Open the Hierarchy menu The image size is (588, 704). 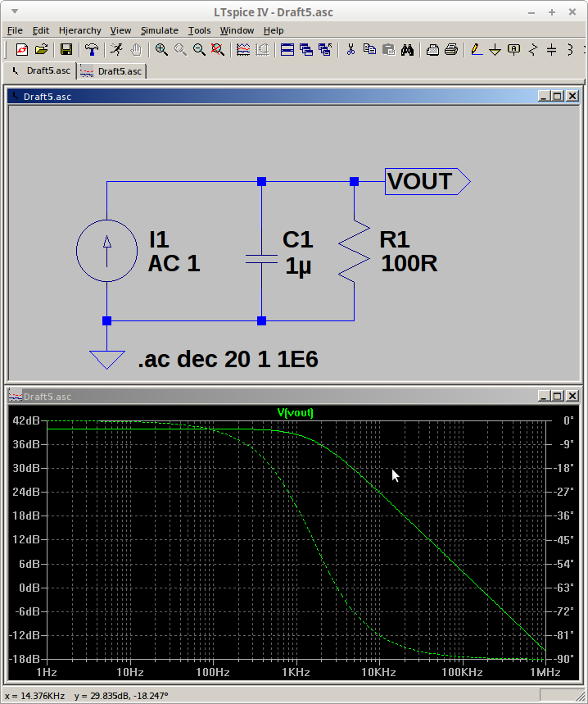[x=79, y=30]
